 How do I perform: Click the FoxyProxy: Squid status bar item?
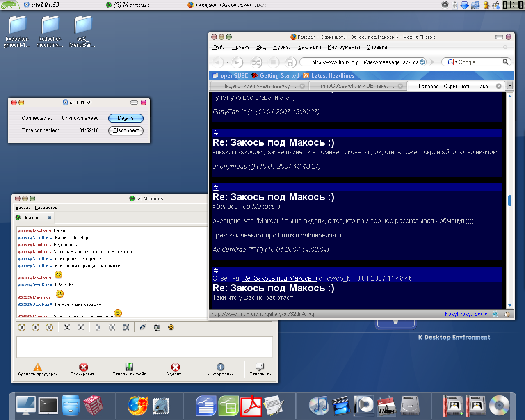466,314
